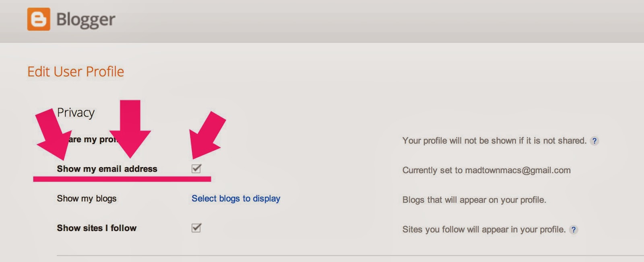
Task: Open help for profile sharing question mark
Action: [x=594, y=141]
